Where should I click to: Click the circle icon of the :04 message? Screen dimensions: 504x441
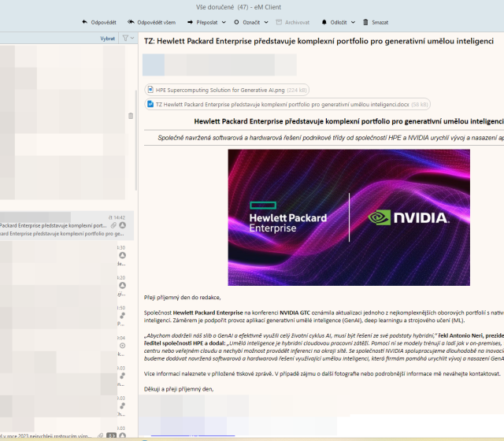pos(123,346)
